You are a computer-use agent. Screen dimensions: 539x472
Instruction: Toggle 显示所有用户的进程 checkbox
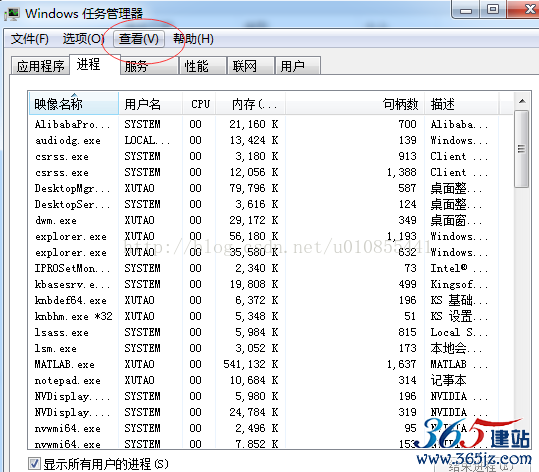(x=34, y=463)
